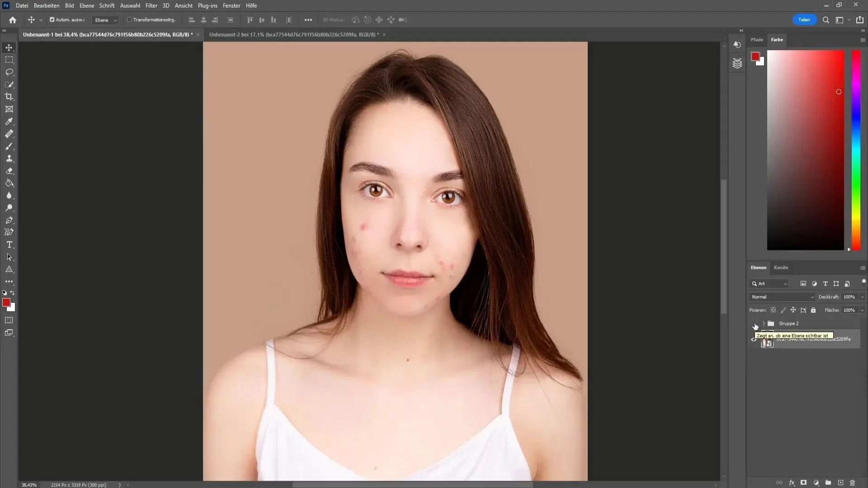
Task: Delete the selected layer with trash icon
Action: 853,483
